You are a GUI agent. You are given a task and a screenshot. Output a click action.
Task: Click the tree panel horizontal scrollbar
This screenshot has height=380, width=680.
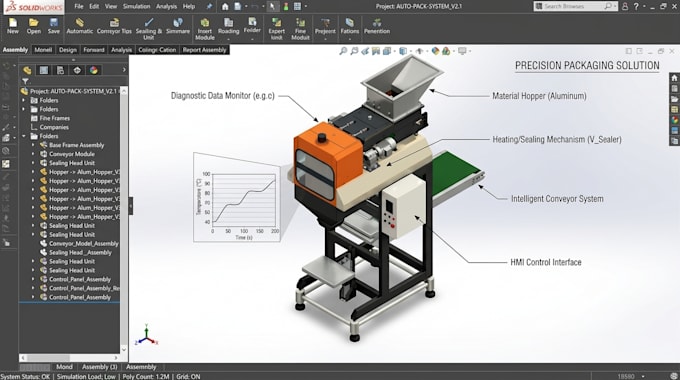[x=70, y=358]
